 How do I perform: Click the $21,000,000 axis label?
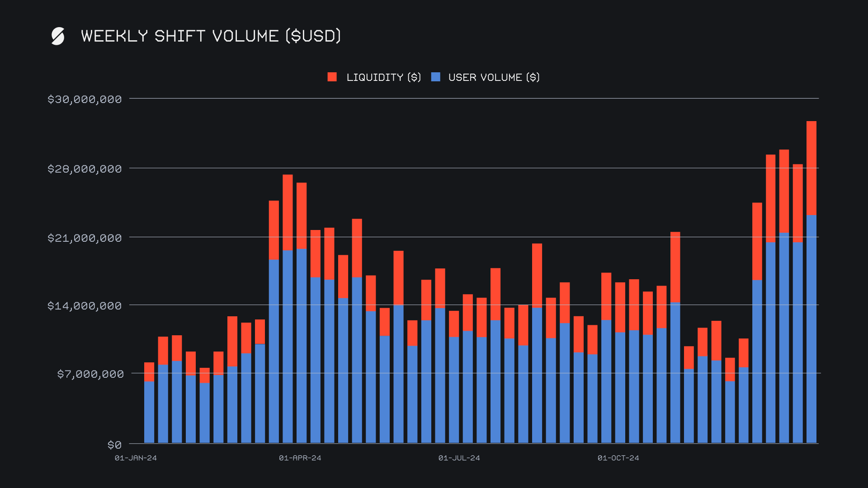click(x=85, y=238)
